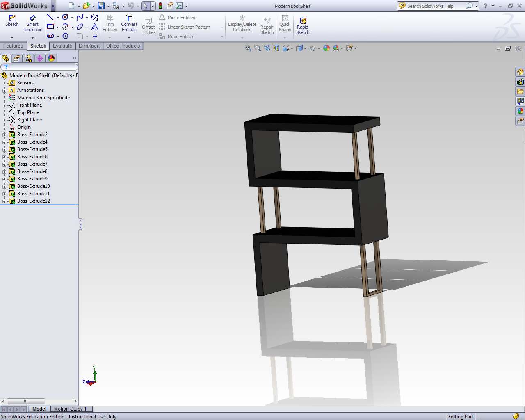Click the Zoom to Area icon

(258, 48)
